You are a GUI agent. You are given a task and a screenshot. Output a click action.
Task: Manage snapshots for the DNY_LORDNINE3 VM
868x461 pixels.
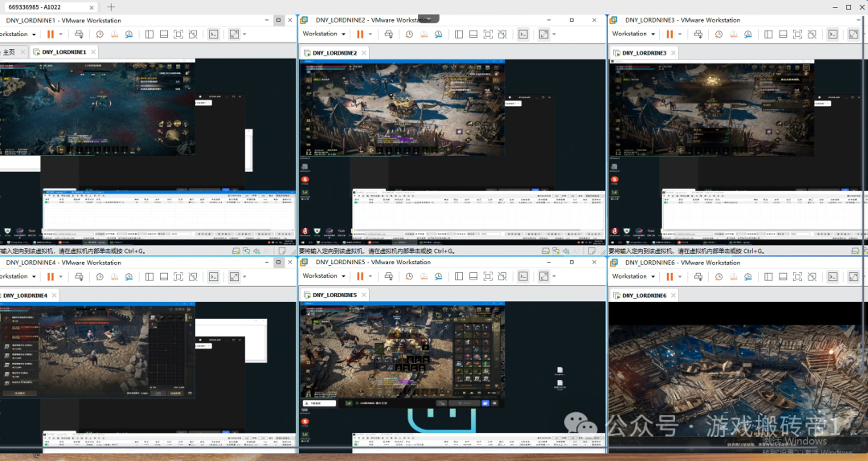[747, 35]
